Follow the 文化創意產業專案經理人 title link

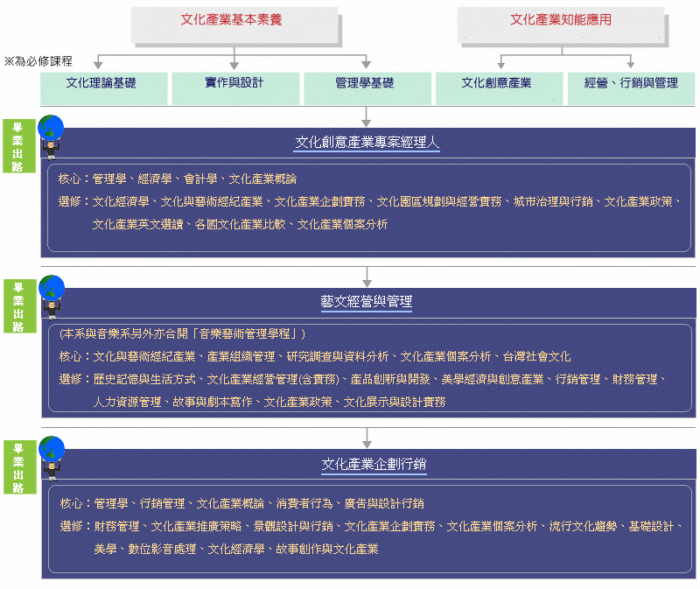[x=367, y=142]
